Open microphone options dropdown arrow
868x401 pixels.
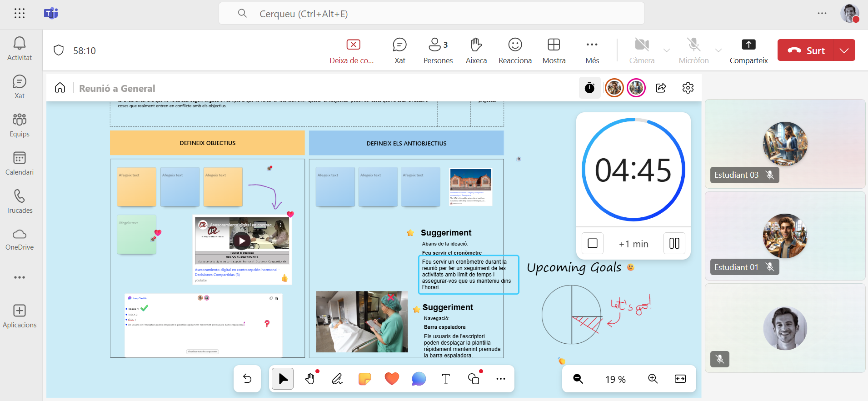coord(718,50)
